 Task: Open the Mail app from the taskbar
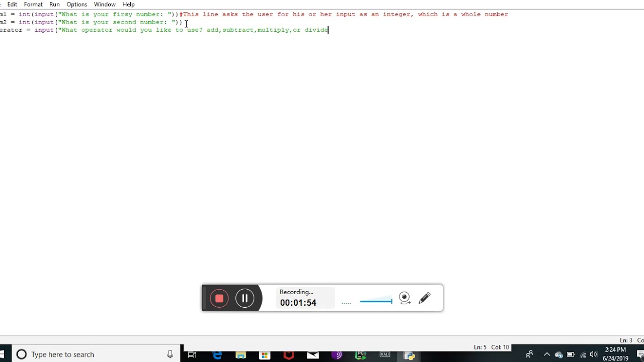click(x=313, y=354)
